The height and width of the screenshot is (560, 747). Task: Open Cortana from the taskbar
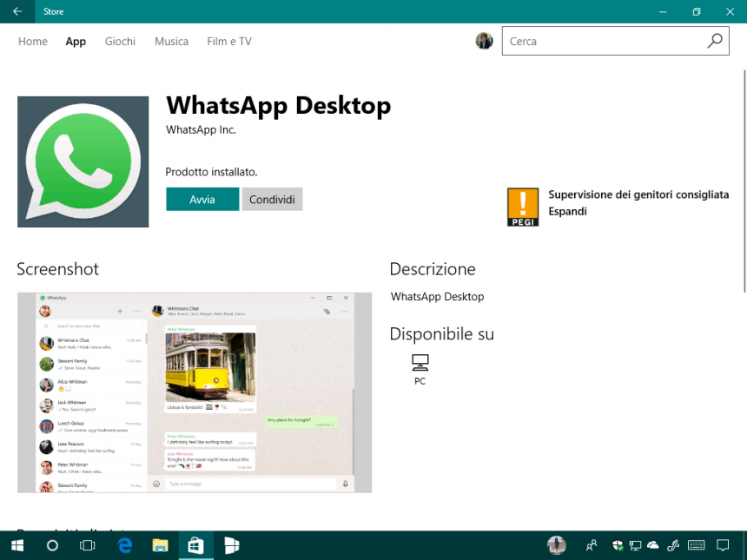(x=52, y=545)
